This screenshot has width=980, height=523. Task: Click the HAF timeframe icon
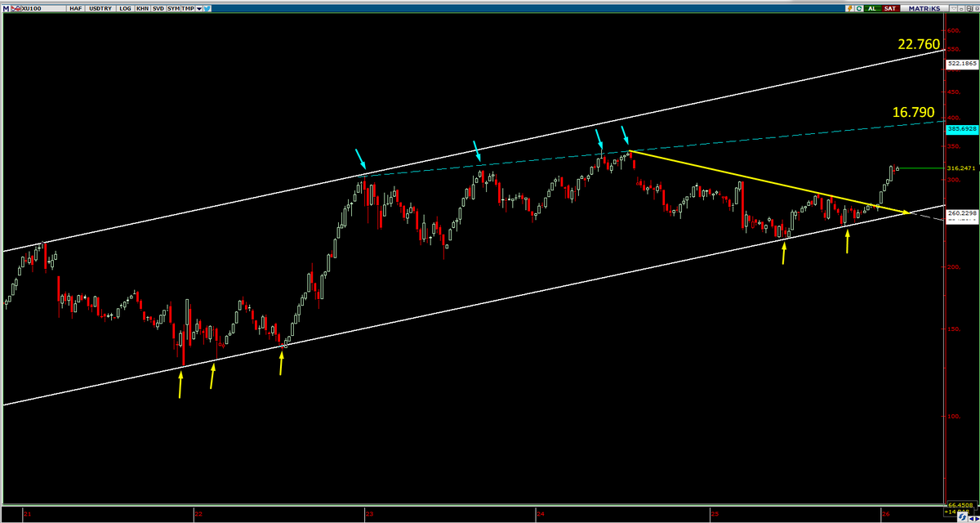coord(76,7)
